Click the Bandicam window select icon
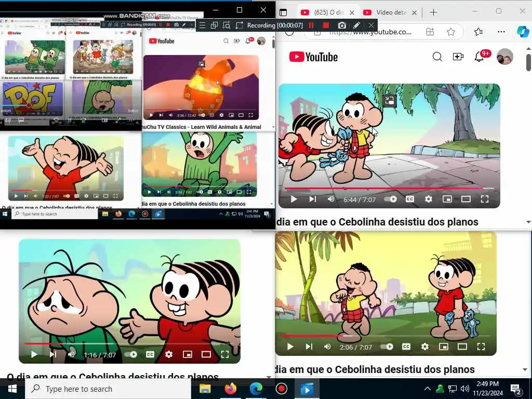The width and height of the screenshot is (532, 399). pyautogui.click(x=214, y=25)
